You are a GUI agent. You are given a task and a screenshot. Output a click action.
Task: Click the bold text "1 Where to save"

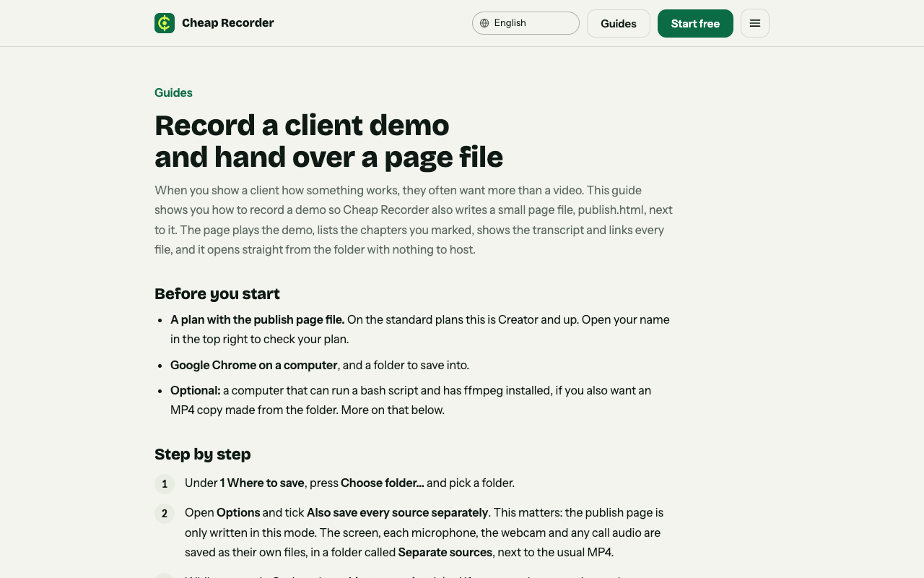coord(262,483)
